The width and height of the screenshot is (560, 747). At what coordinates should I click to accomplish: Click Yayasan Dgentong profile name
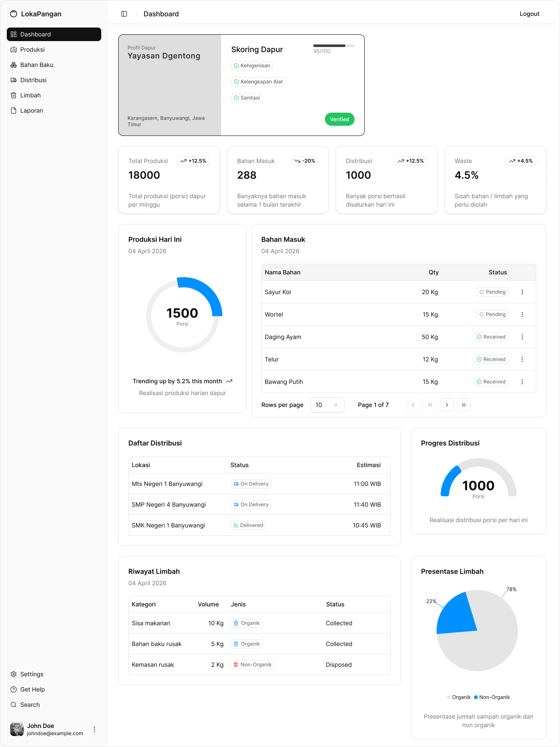tap(164, 56)
